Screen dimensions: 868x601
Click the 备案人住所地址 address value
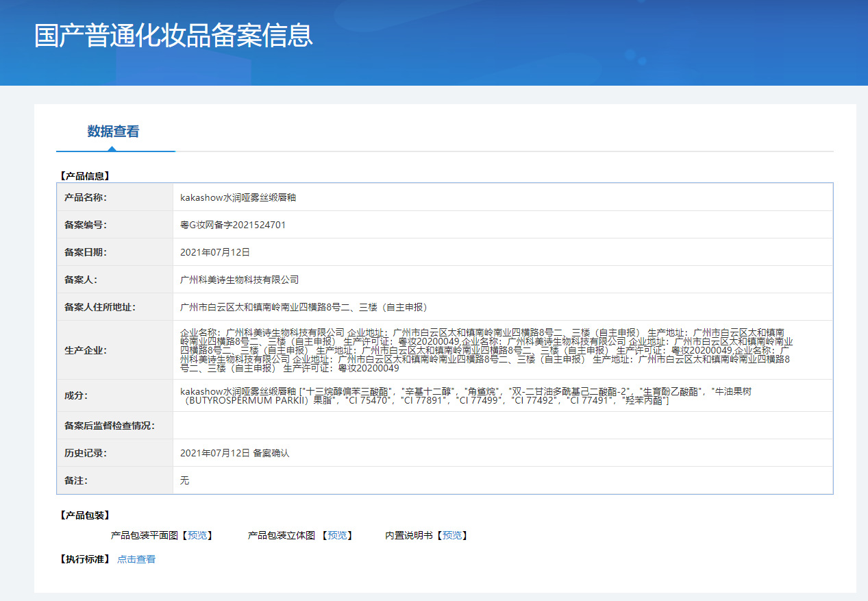coord(303,307)
